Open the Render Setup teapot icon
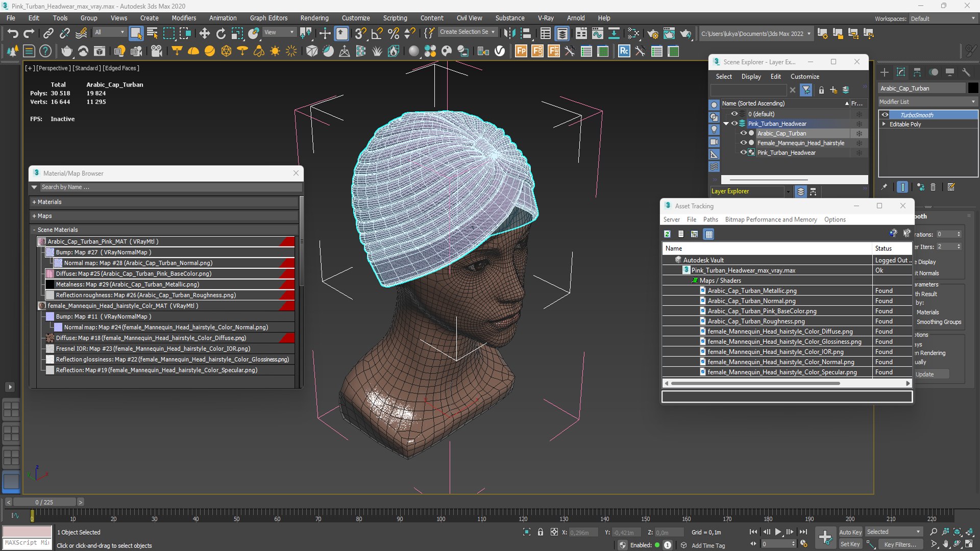 pos(652,34)
